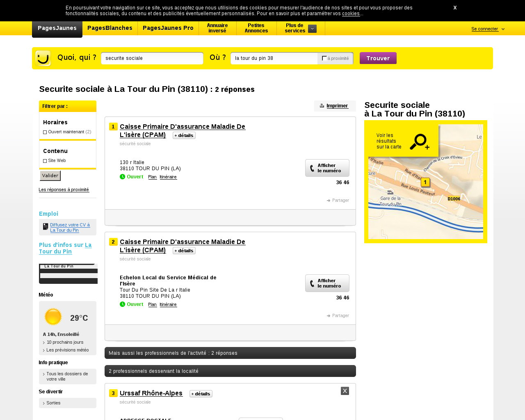Click the sunny weather icon
The image size is (525, 420).
coord(53,317)
